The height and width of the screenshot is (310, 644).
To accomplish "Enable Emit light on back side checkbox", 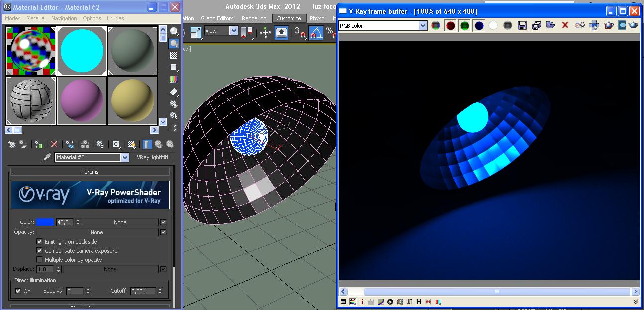I will click(40, 241).
